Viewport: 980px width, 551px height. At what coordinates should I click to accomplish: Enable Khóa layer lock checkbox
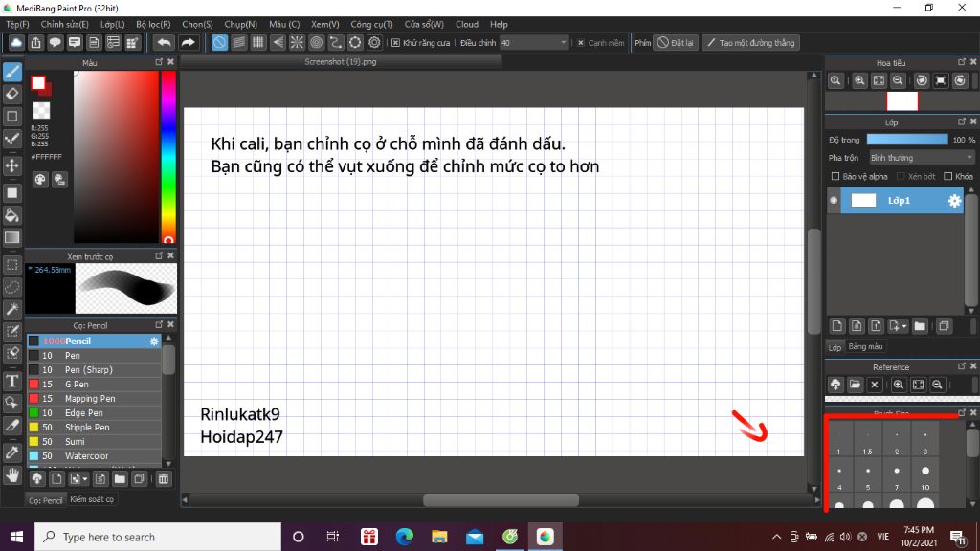(948, 177)
